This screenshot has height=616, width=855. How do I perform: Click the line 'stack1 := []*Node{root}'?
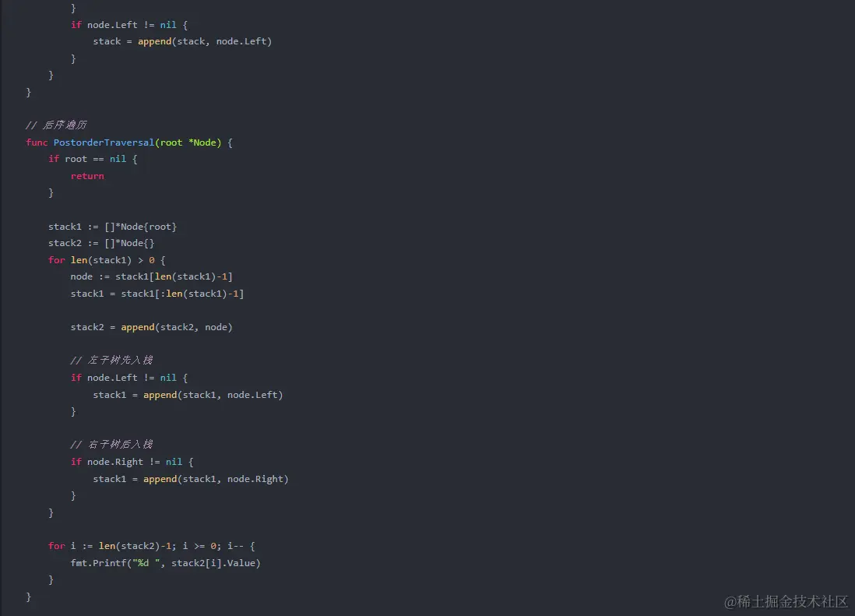pos(112,226)
